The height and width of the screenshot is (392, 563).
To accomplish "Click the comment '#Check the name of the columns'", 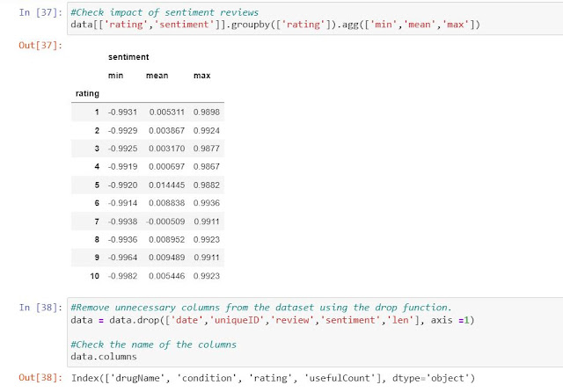I will pyautogui.click(x=153, y=345).
